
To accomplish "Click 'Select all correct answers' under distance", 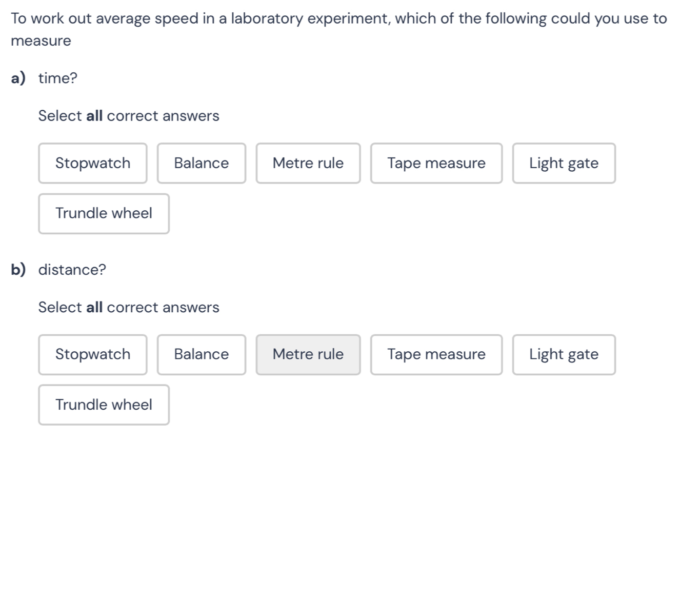I will (x=129, y=307).
